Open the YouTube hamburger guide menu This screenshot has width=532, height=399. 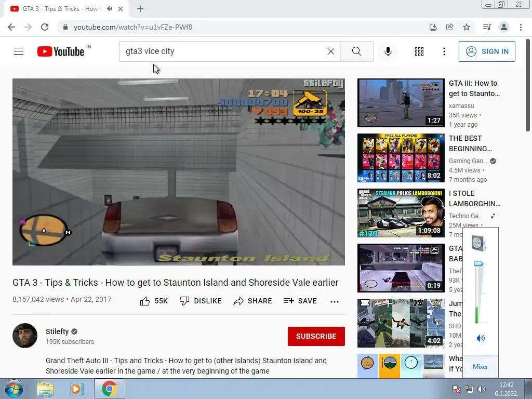click(x=19, y=51)
